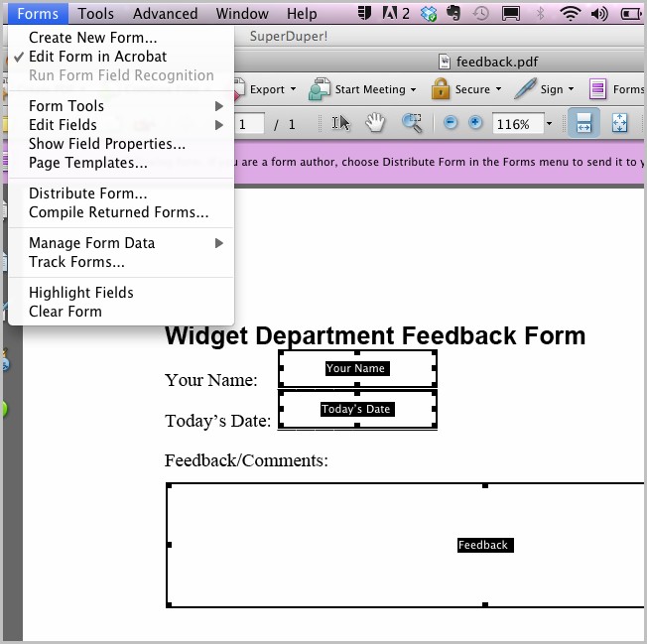Click the zoom in plus button
Screen dimensions: 647x644
tap(475, 122)
